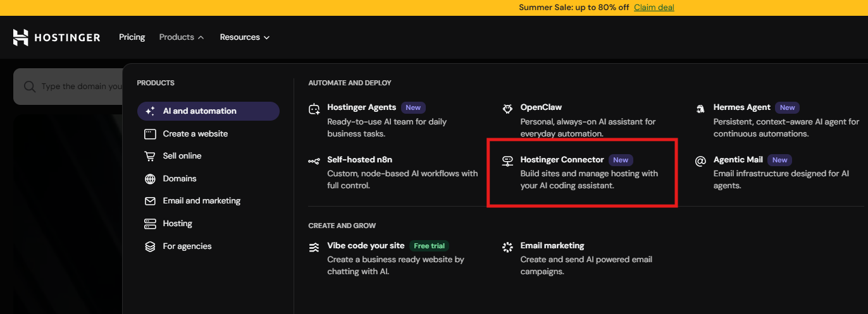Click the OpenClaw icon

507,109
